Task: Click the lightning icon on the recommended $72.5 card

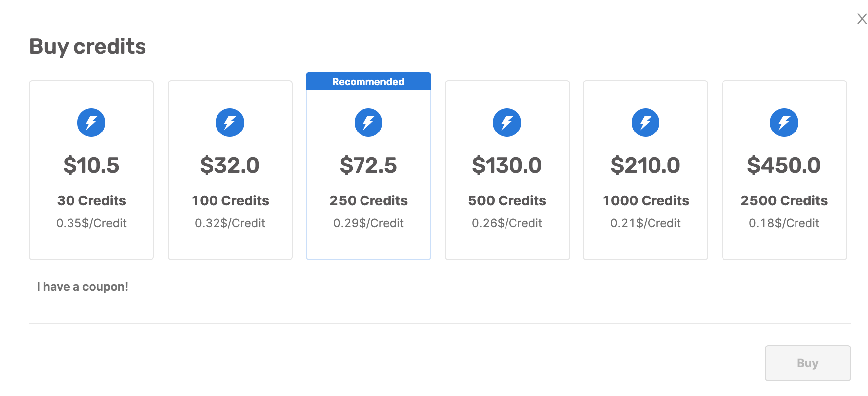Action: [368, 123]
